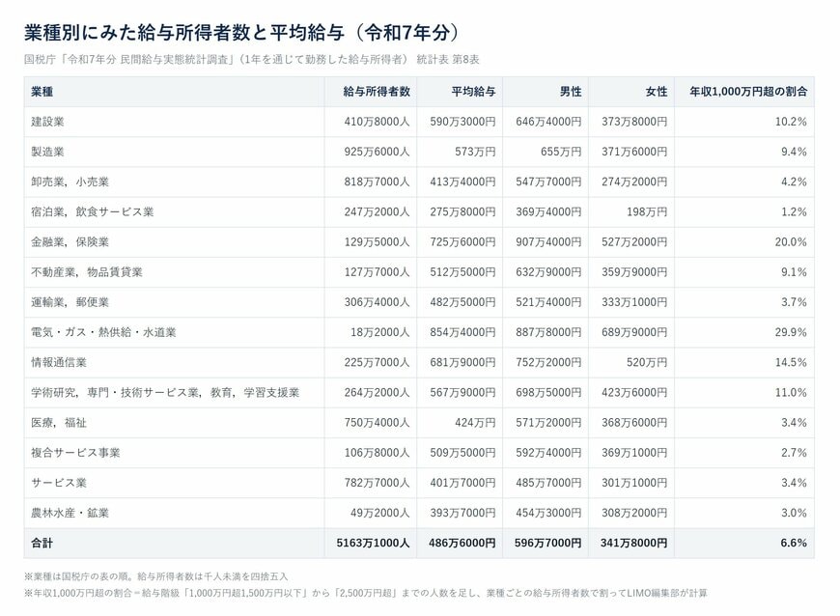Click the total 6.6% value
Viewport: 840px width, 616px height.
[x=794, y=543]
